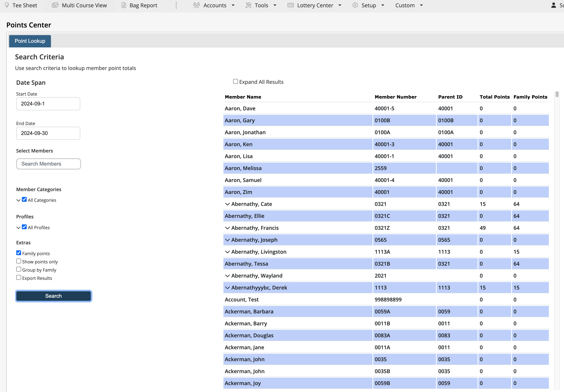Image resolution: width=564 pixels, height=392 pixels.
Task: Click the Search Members input field
Action: tap(49, 164)
